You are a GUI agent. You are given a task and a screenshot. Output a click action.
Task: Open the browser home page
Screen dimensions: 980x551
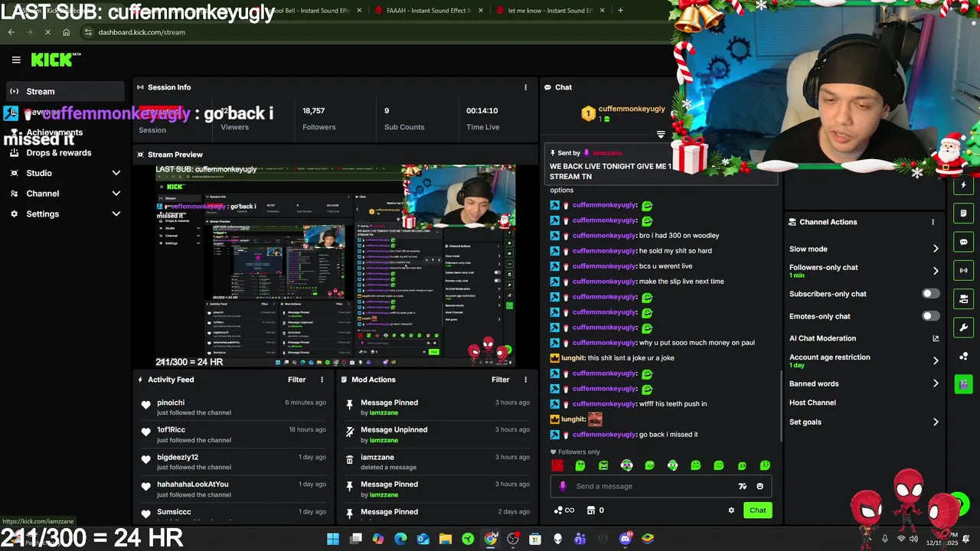pyautogui.click(x=66, y=32)
